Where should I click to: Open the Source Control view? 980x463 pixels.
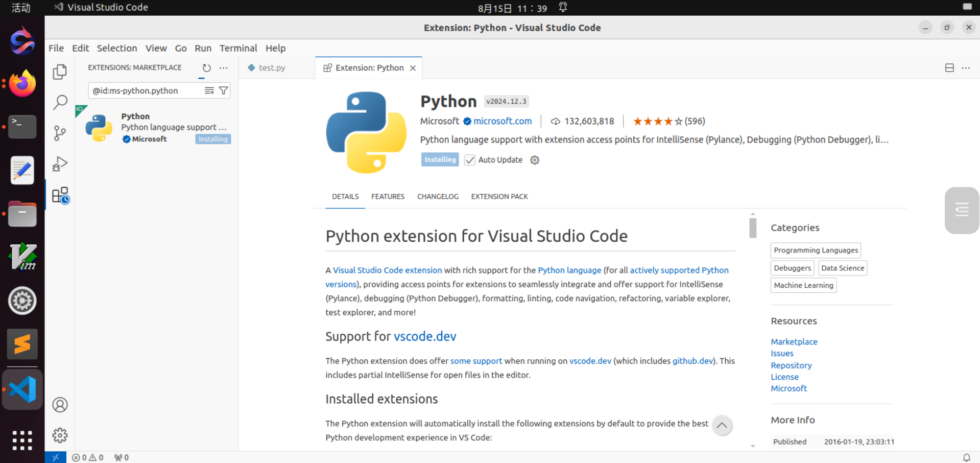tap(60, 133)
